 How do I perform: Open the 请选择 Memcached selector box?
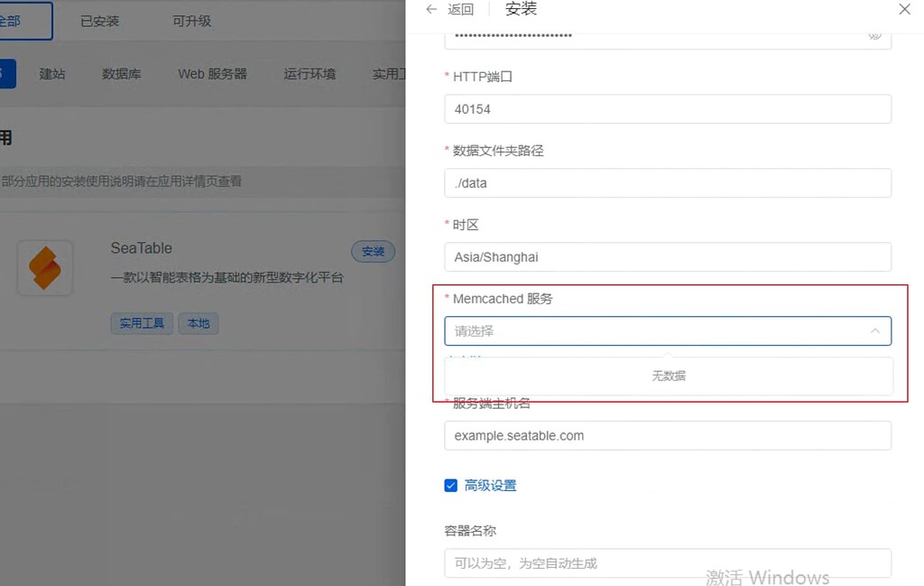pos(632,330)
